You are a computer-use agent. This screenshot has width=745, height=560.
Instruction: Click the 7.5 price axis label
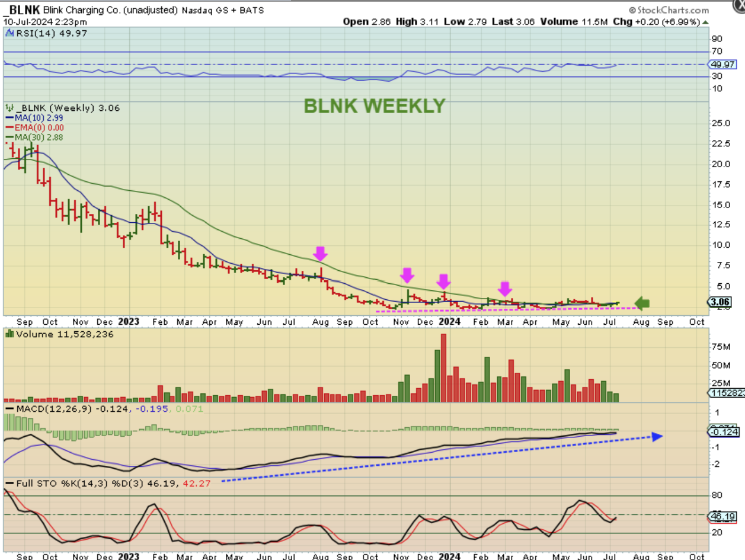(719, 266)
